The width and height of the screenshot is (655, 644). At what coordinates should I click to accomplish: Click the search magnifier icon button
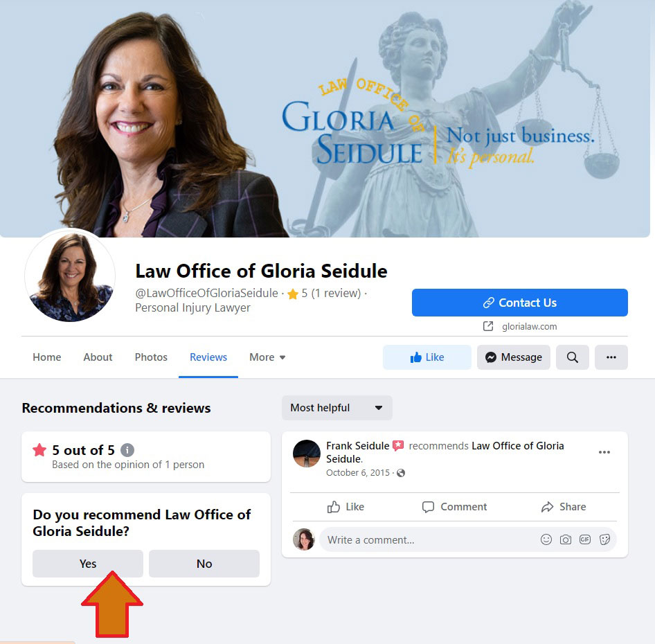pos(573,357)
